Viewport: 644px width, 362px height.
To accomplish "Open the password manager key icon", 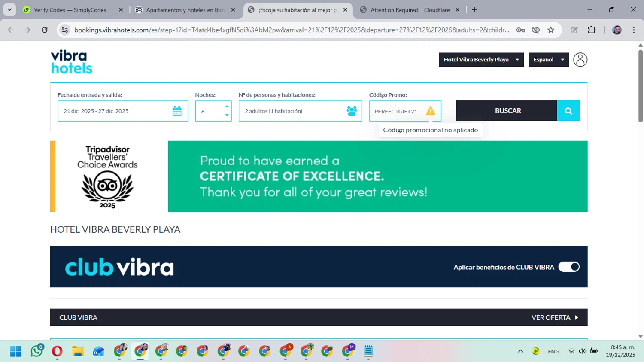I will click(x=520, y=30).
